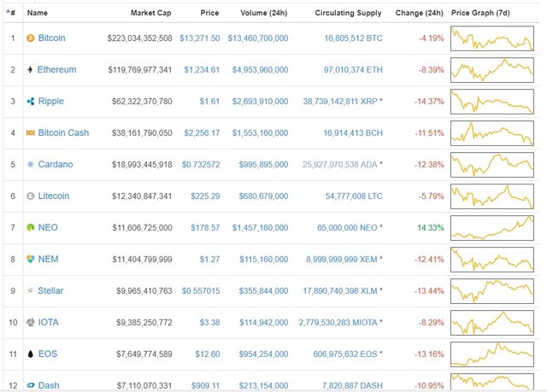Click the EOS logo icon
This screenshot has width=547, height=392.
(31, 354)
